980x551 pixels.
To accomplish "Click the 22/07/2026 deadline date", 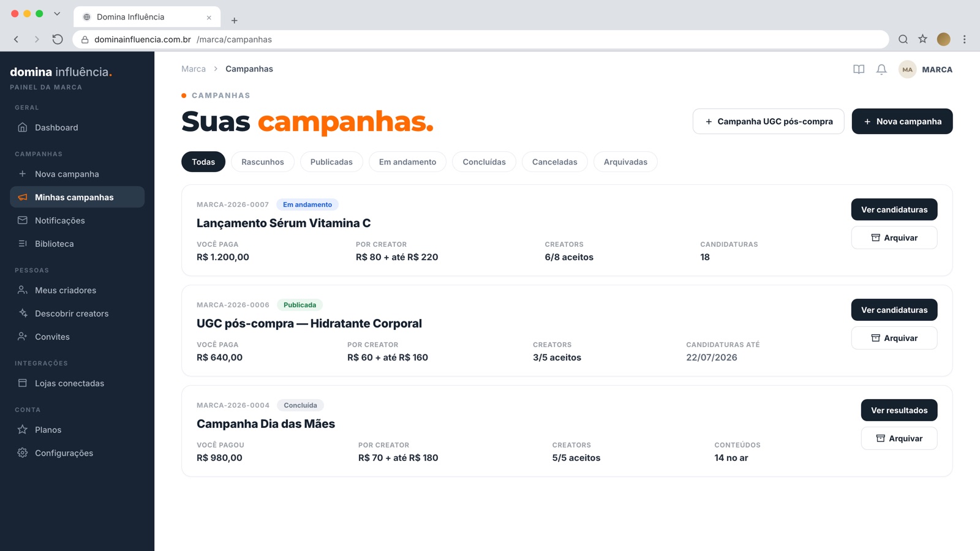I will [712, 358].
